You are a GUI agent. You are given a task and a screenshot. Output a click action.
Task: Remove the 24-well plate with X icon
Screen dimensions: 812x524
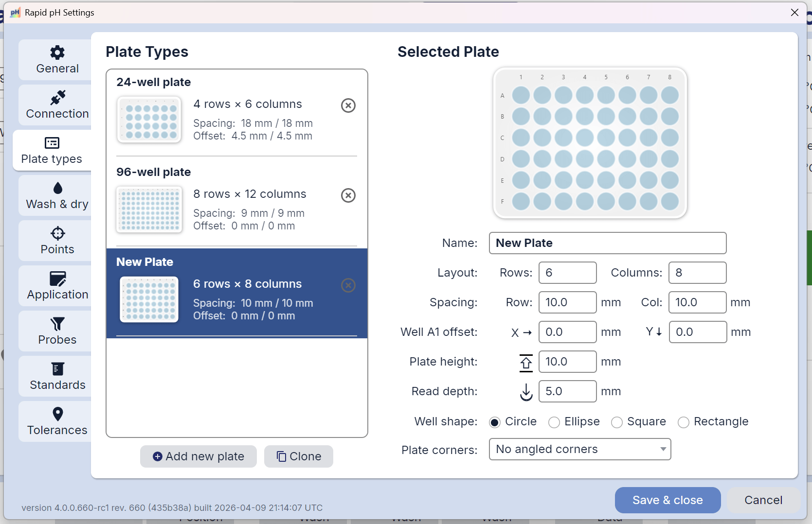pyautogui.click(x=348, y=105)
